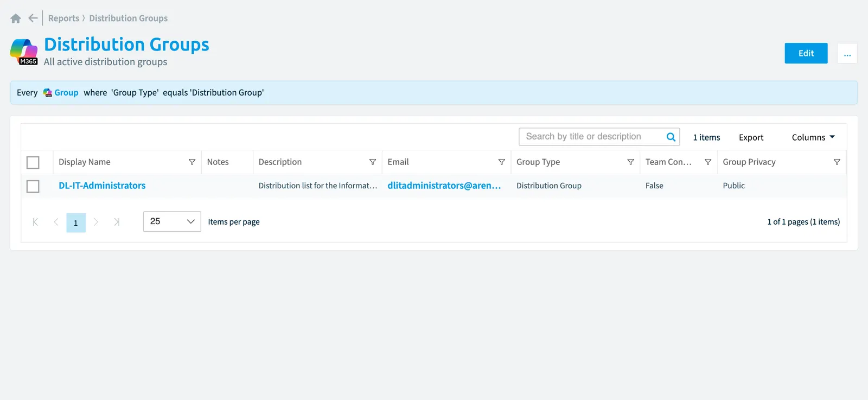
Task: Open the more options ellipsis button
Action: 847,53
